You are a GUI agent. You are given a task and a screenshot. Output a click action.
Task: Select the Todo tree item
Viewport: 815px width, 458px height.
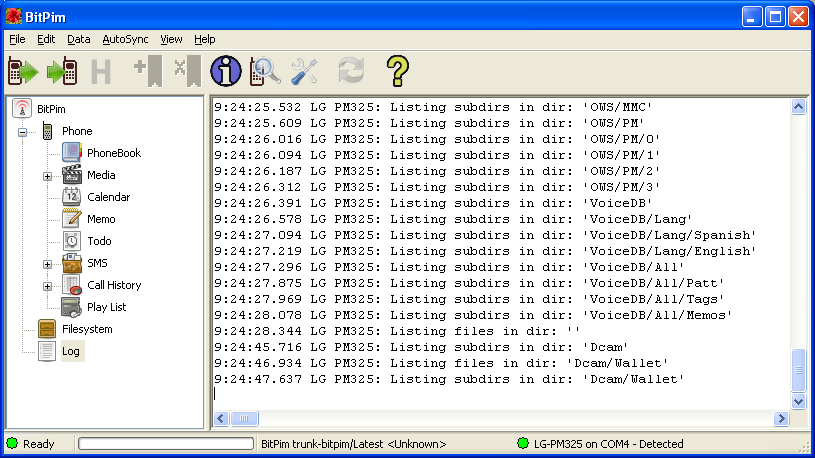(99, 241)
